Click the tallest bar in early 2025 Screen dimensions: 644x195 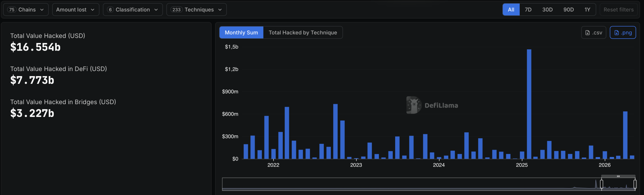pyautogui.click(x=529, y=104)
